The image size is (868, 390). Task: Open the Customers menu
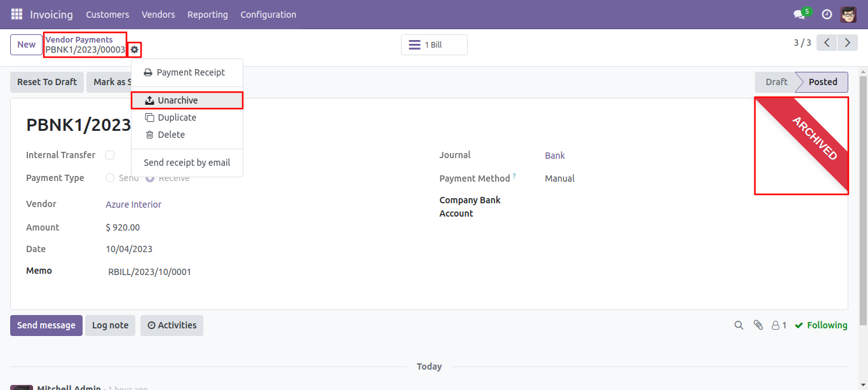click(x=107, y=14)
